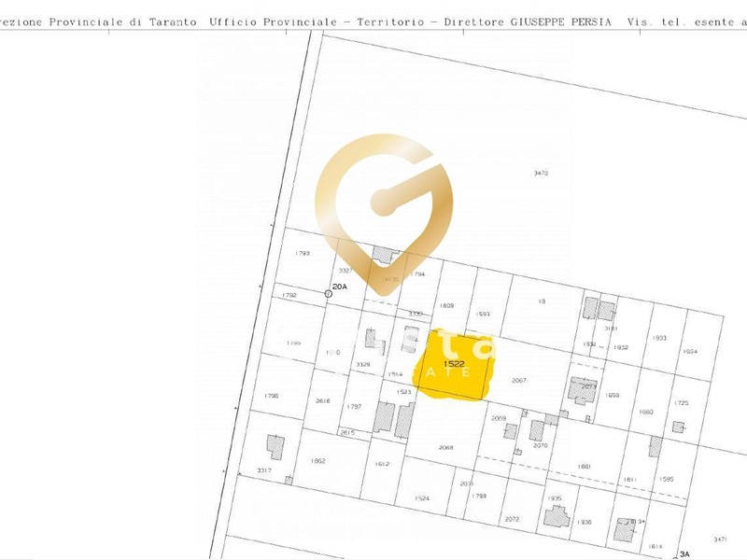Click the 3A marker label
747x560 pixels.
684,554
